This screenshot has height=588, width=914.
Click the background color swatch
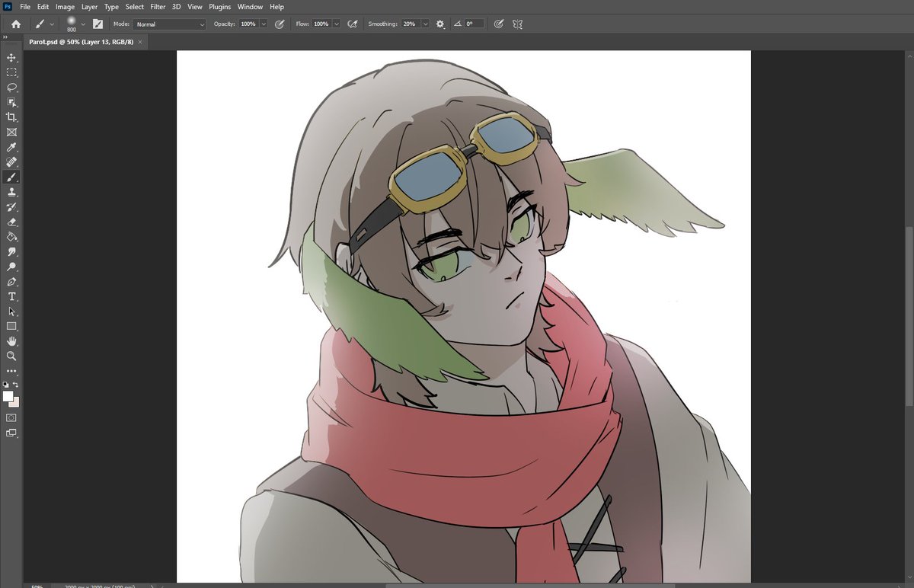pos(15,403)
